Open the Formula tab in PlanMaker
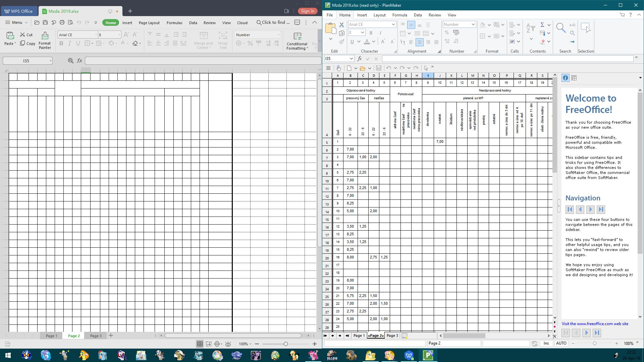 pos(399,15)
